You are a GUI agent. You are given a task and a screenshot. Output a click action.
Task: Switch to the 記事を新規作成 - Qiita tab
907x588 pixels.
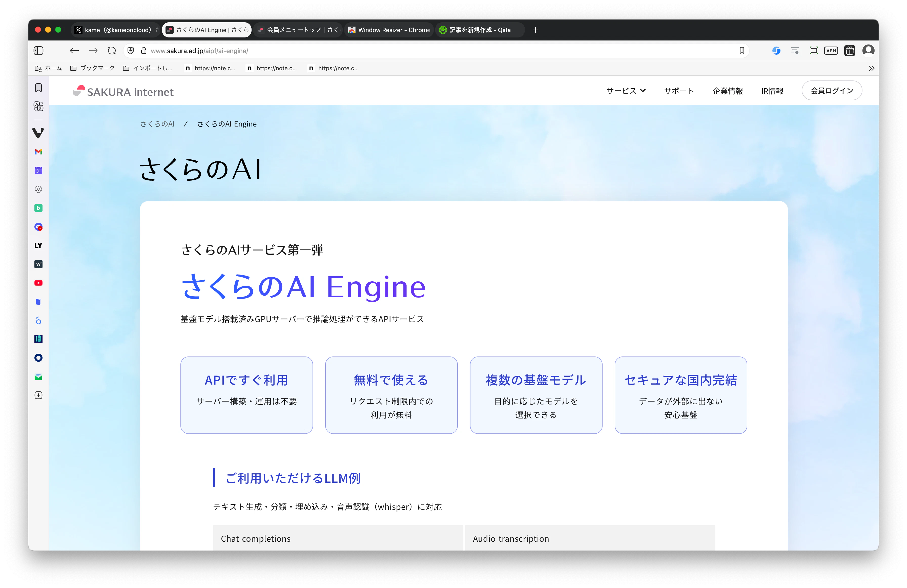(480, 30)
